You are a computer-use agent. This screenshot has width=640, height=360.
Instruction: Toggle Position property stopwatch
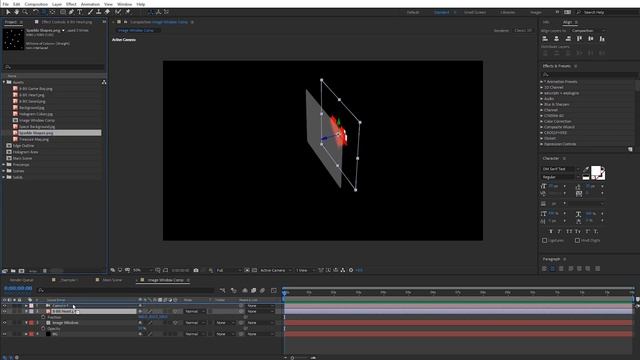click(x=43, y=317)
